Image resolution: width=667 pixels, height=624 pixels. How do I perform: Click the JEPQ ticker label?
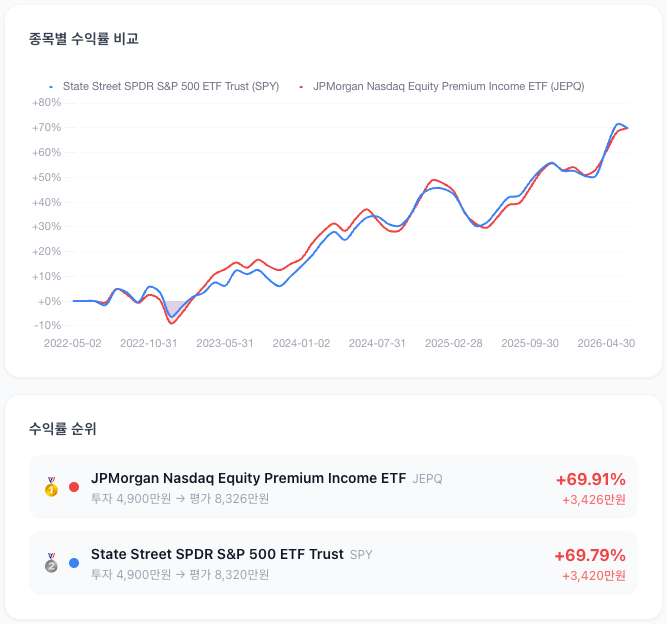coord(428,479)
